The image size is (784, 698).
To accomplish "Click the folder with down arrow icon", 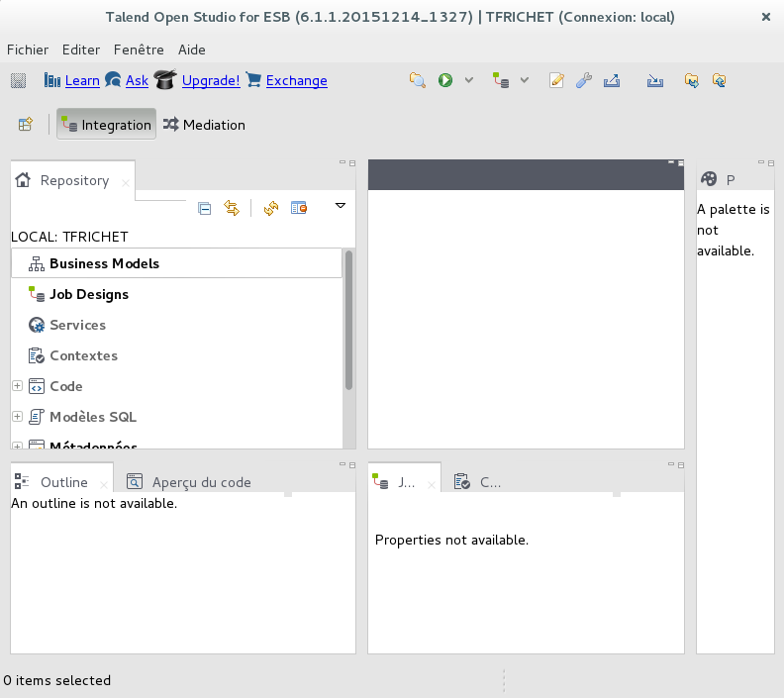I will tap(692, 80).
